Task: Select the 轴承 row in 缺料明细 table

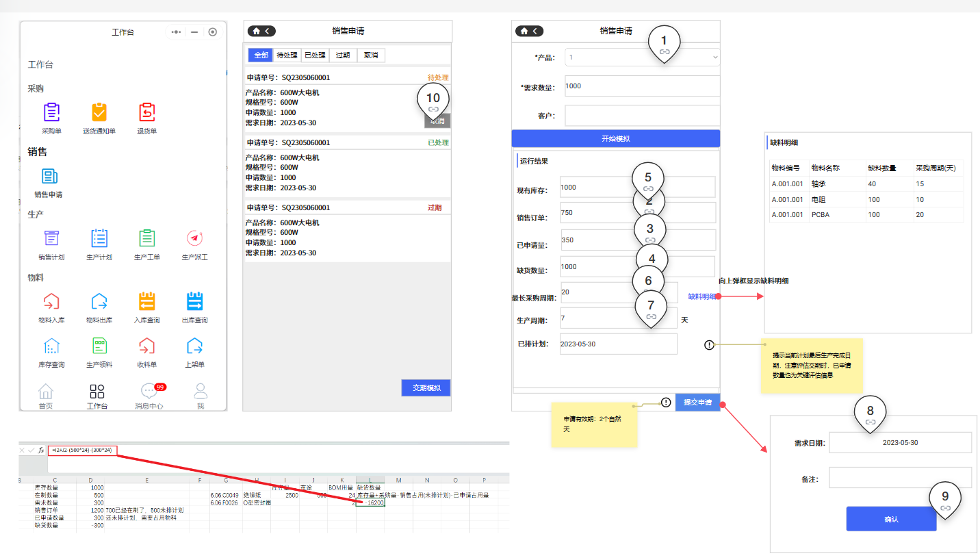Action: pos(866,184)
